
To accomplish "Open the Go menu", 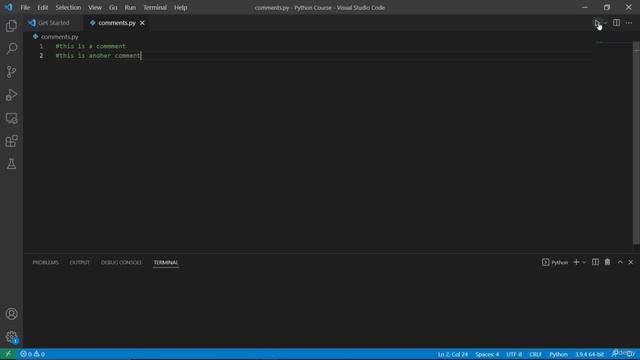I will click(x=113, y=7).
